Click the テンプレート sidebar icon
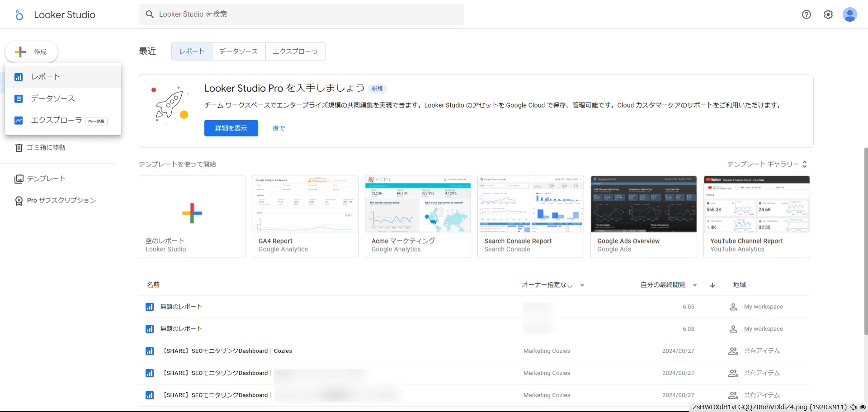Screen dimensions: 868x412 [x=19, y=179]
